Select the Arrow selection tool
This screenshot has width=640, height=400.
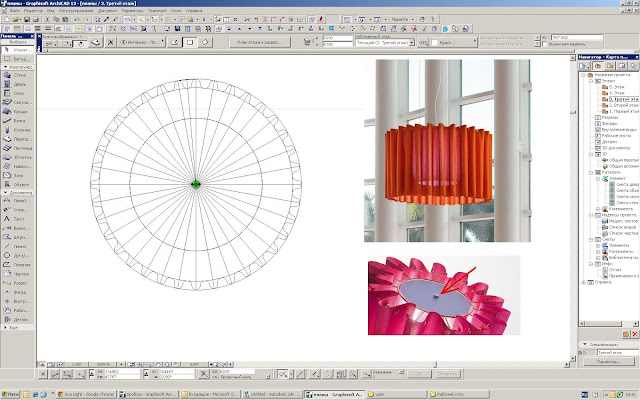coord(16,49)
